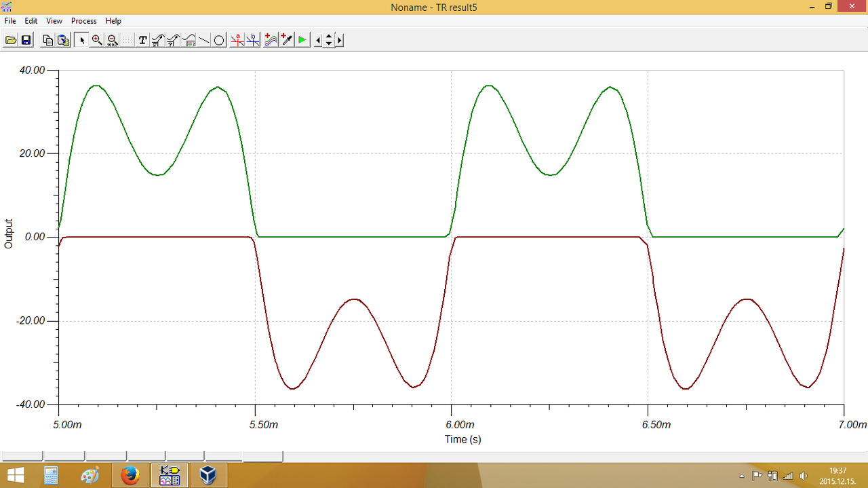The height and width of the screenshot is (488, 868).
Task: Open Action Center flag icon
Action: pos(757,476)
